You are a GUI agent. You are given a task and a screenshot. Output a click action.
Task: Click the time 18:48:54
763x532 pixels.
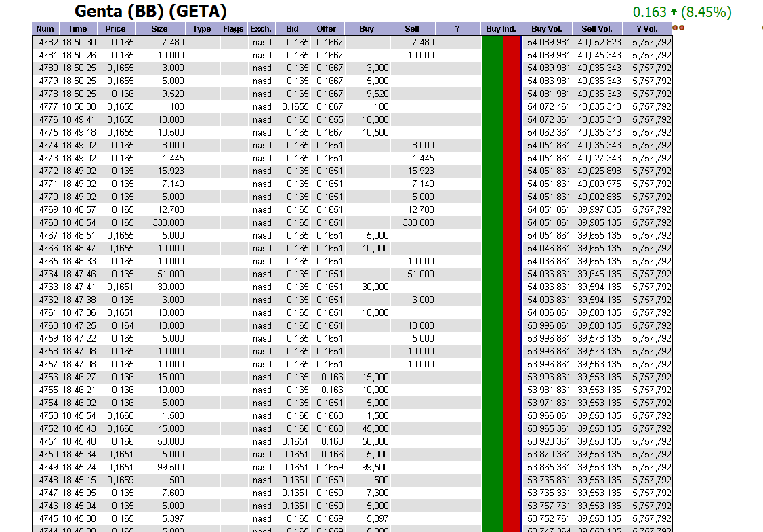[x=79, y=222]
